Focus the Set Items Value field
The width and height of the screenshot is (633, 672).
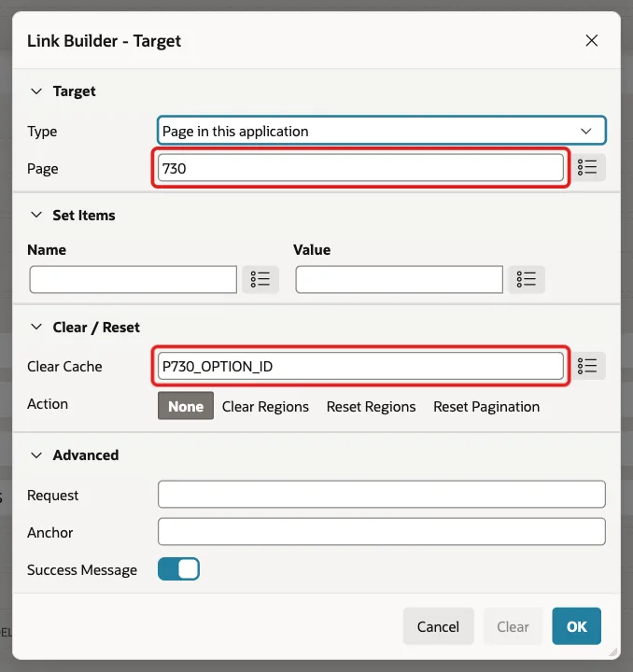coord(399,279)
